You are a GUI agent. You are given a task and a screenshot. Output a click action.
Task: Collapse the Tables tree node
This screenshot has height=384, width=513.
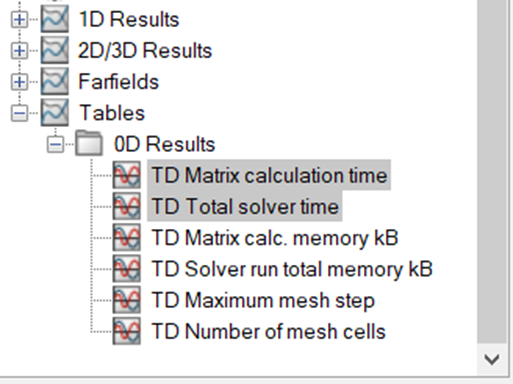point(19,113)
